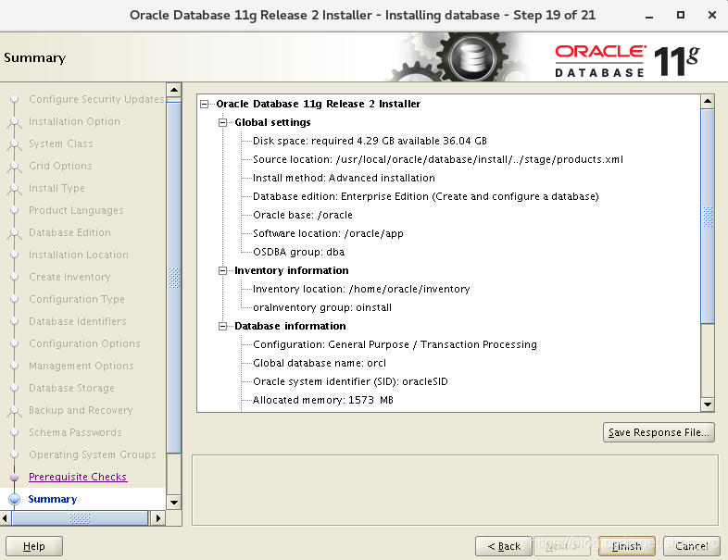The image size is (728, 560).
Task: Click sidebar scrollbar down arrow
Action: [174, 502]
